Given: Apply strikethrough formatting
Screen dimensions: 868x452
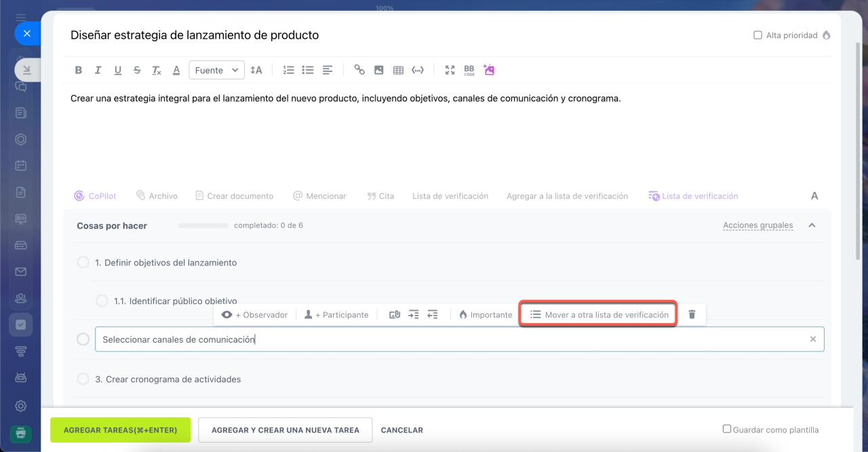Looking at the screenshot, I should [137, 70].
